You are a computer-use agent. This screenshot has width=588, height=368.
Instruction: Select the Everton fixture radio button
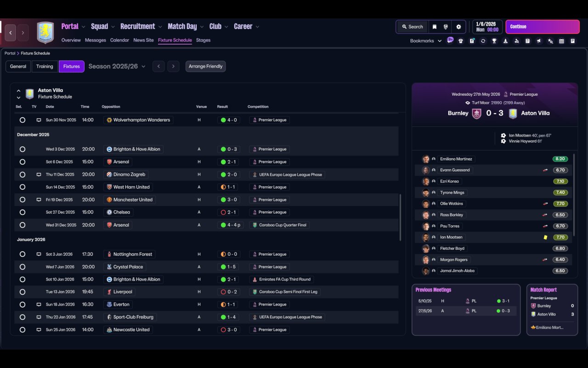[x=23, y=305]
